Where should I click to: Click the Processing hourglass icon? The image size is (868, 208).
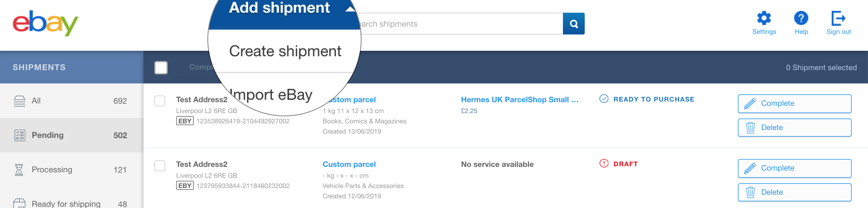point(19,170)
